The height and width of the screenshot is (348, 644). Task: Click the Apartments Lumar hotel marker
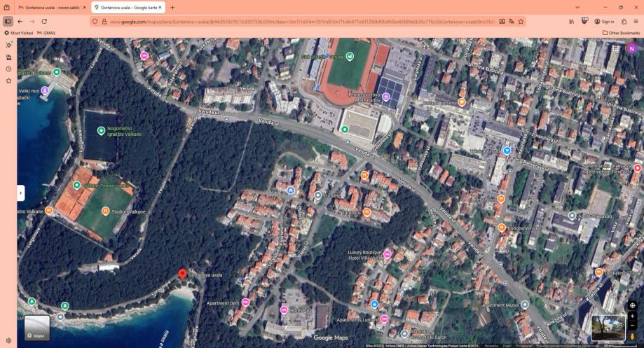tap(384, 319)
